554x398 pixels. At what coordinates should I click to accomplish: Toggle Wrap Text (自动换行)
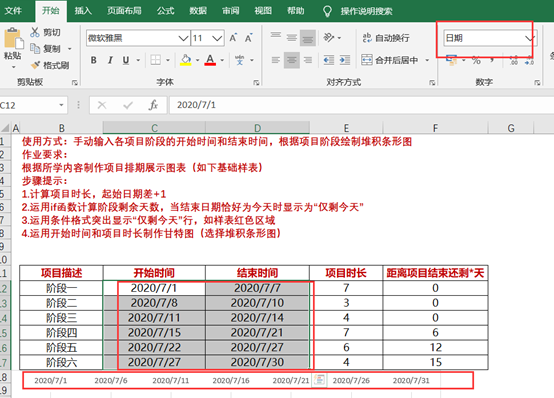pyautogui.click(x=386, y=38)
